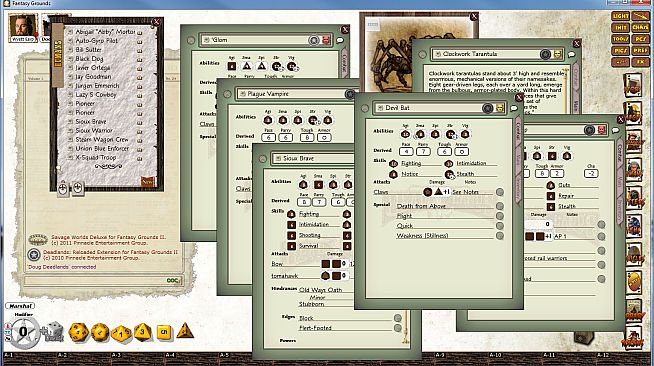This screenshot has height=366, width=654.
Task: Click the chat entry box beside OOC
Action: (94, 281)
